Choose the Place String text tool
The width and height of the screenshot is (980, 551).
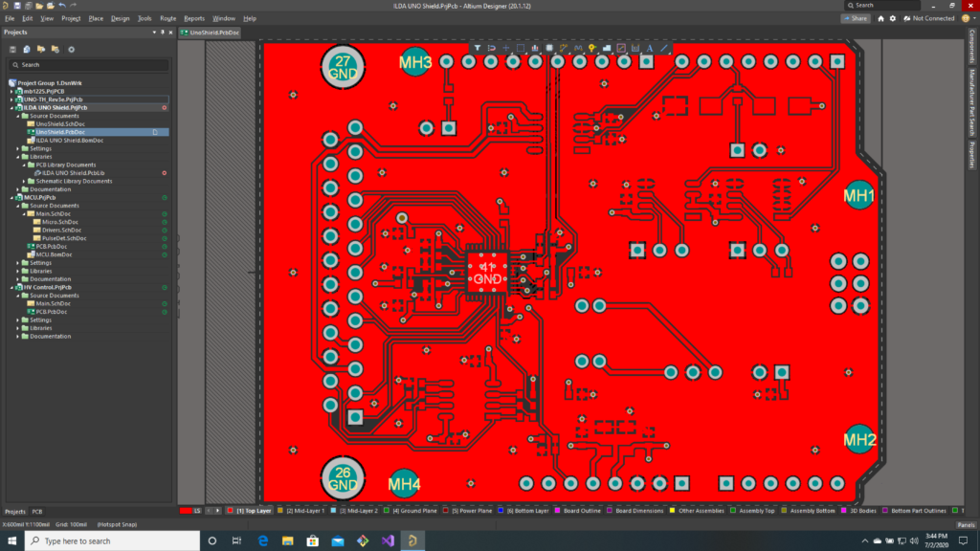(x=650, y=47)
